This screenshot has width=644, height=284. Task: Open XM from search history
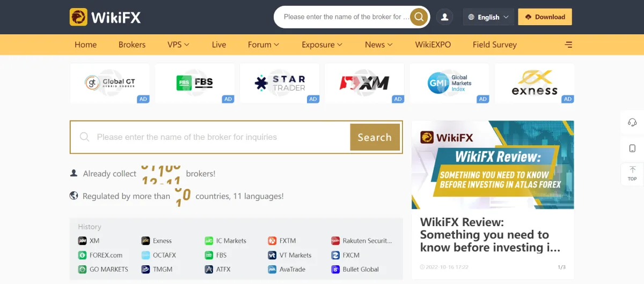89,241
